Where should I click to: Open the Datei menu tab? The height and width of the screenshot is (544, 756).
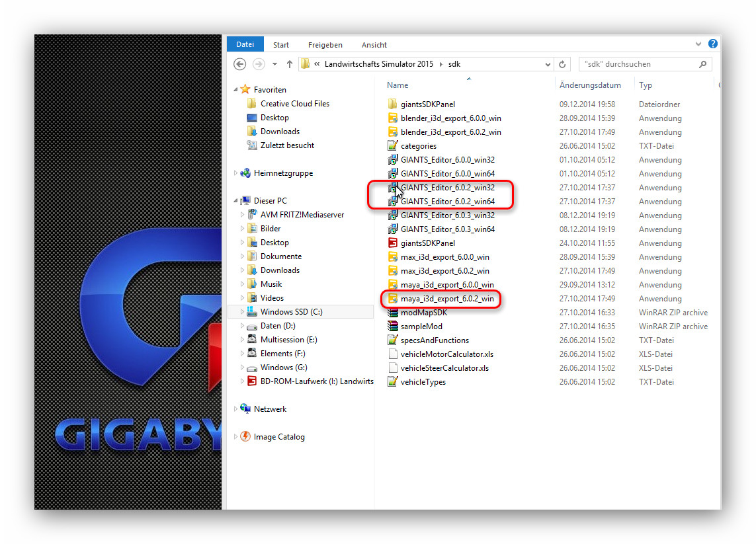245,44
